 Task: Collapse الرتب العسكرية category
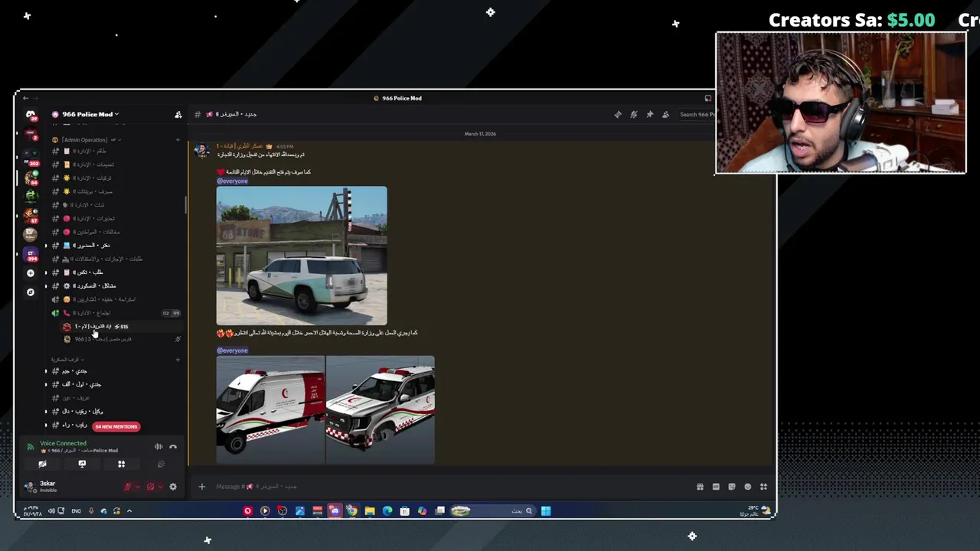(x=67, y=360)
